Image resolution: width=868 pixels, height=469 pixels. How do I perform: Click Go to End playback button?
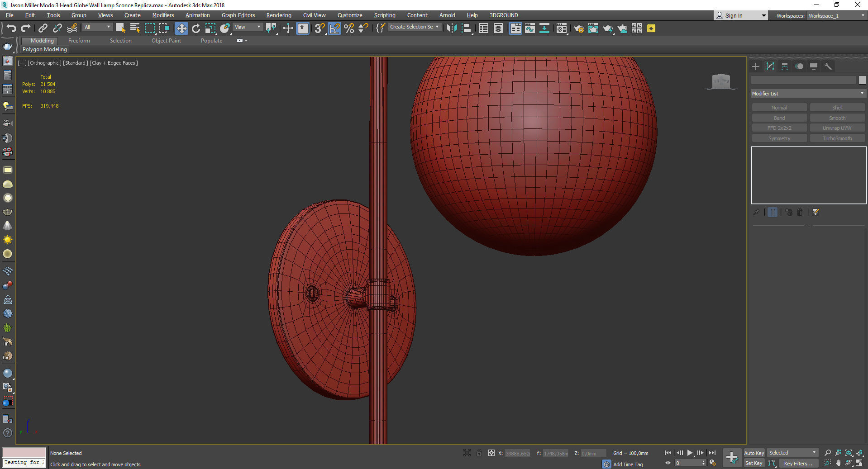tap(712, 453)
